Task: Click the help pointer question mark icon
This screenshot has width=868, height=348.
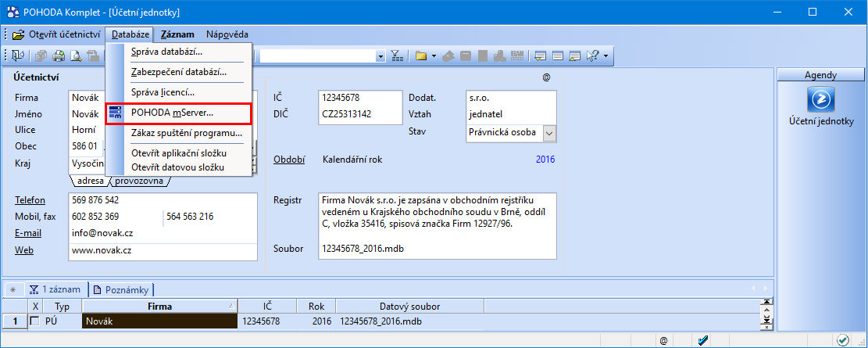Action: 593,56
